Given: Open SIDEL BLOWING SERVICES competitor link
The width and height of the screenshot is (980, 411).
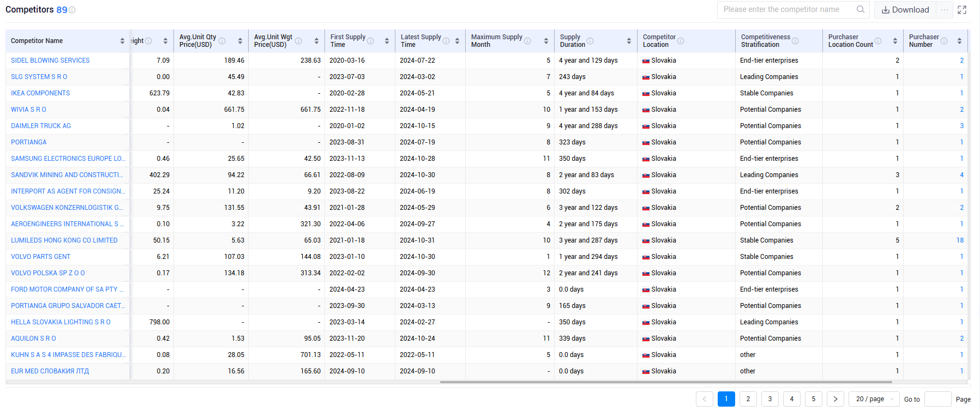Looking at the screenshot, I should click(50, 61).
